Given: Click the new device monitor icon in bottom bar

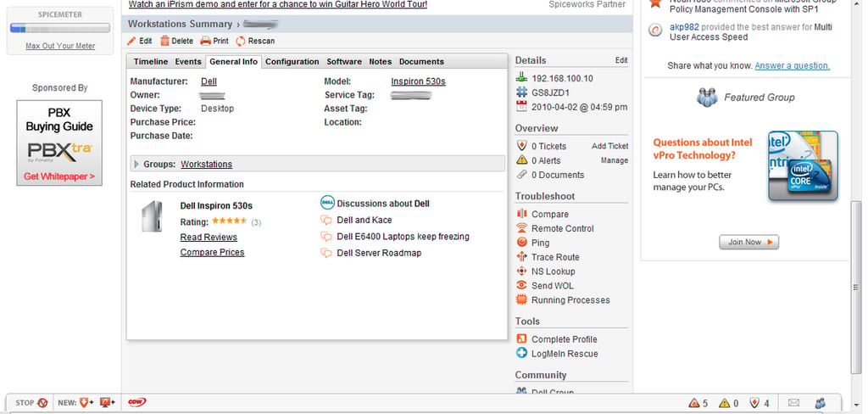Looking at the screenshot, I should (106, 403).
